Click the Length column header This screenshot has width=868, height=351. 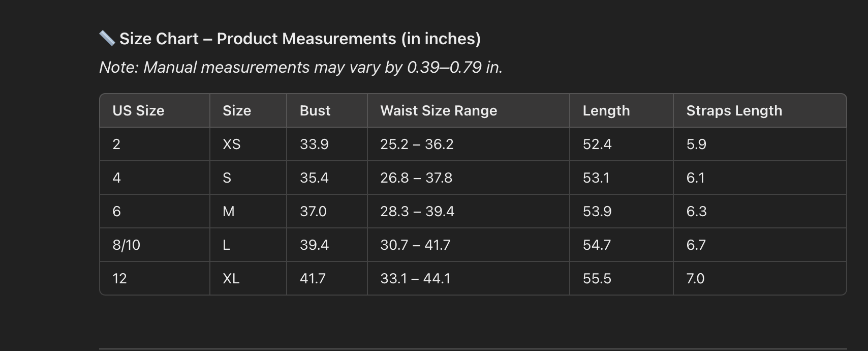click(x=606, y=111)
